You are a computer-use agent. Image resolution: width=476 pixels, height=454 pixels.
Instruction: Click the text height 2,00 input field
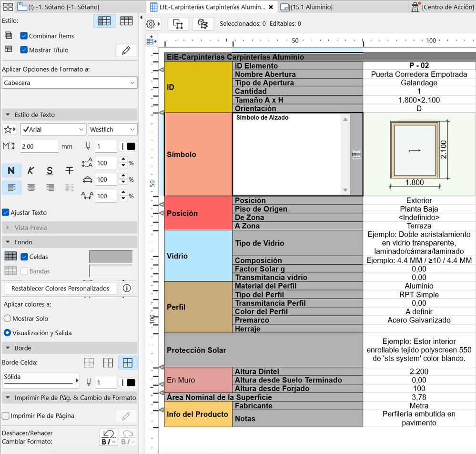(x=39, y=147)
